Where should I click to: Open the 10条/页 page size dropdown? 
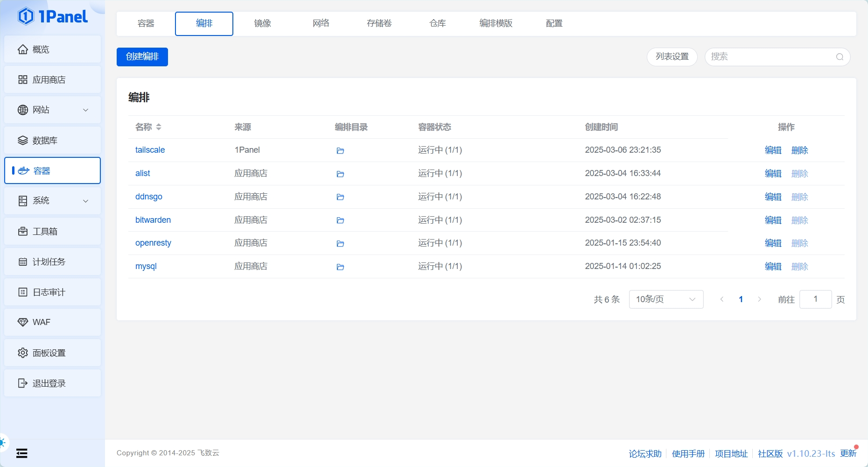666,299
